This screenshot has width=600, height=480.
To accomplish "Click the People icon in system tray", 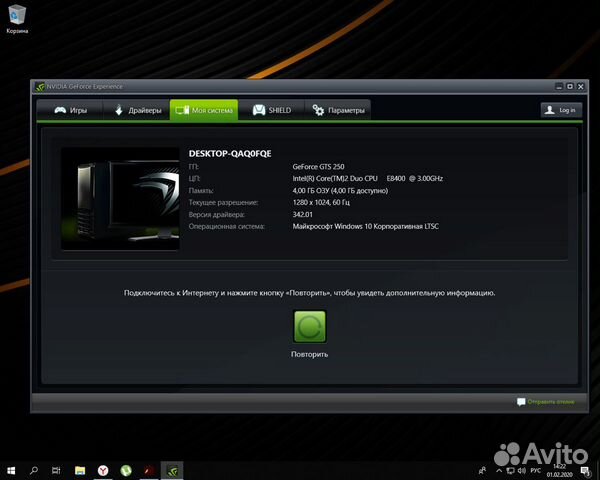I will (x=482, y=470).
